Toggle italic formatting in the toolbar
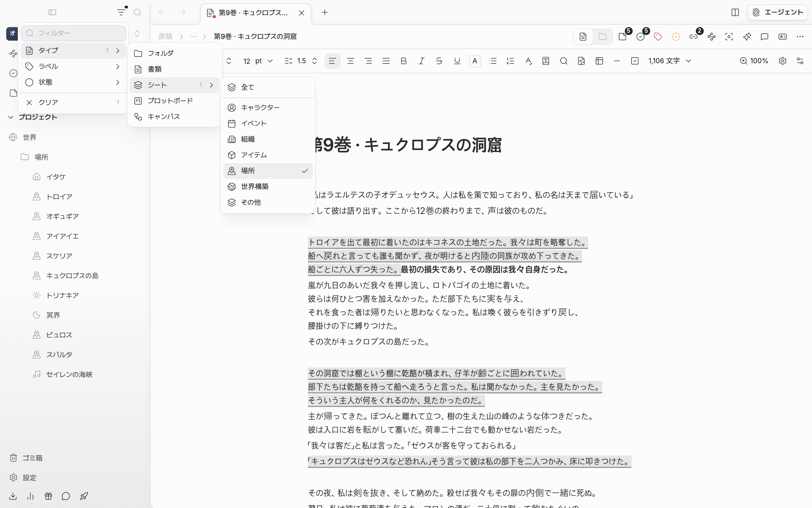Viewport: 812px width, 508px height. (x=422, y=61)
